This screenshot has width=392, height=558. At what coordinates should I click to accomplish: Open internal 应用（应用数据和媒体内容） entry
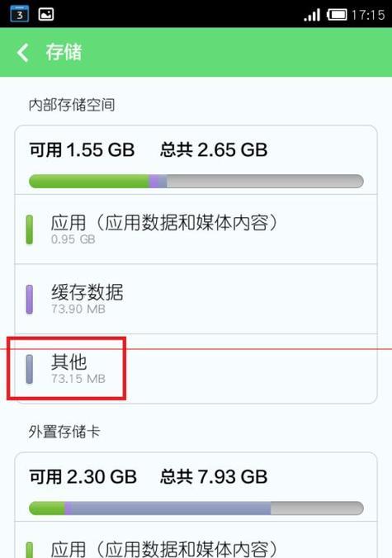click(x=196, y=229)
